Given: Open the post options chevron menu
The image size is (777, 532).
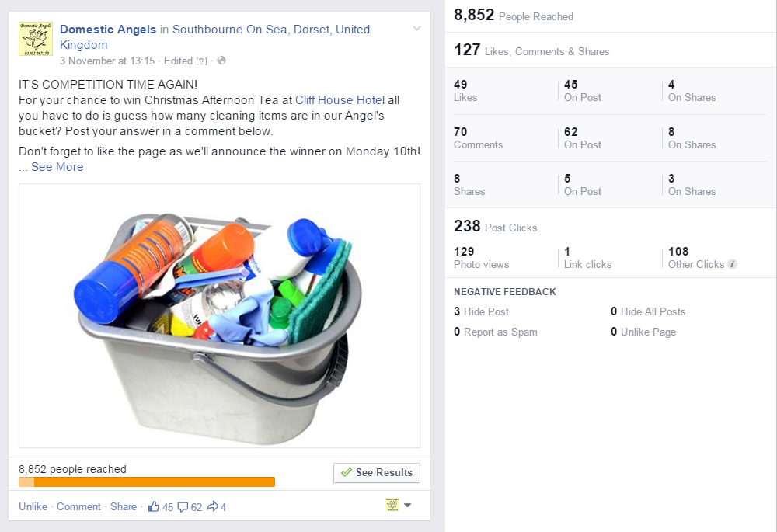Looking at the screenshot, I should pyautogui.click(x=417, y=29).
